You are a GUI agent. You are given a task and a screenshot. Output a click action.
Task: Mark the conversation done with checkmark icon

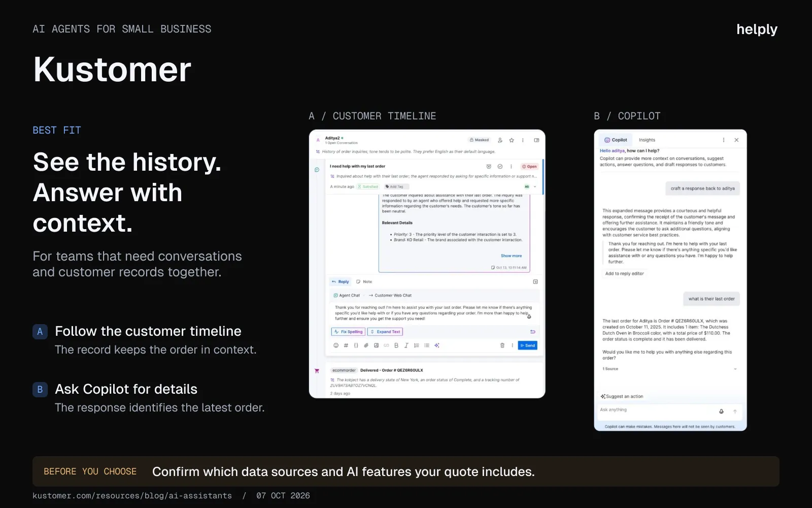click(x=500, y=167)
